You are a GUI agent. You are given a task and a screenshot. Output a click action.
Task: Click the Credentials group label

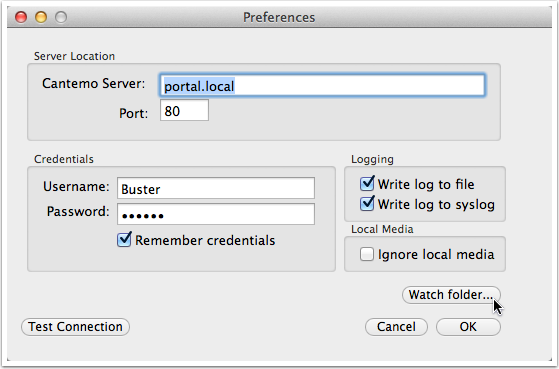pos(64,159)
